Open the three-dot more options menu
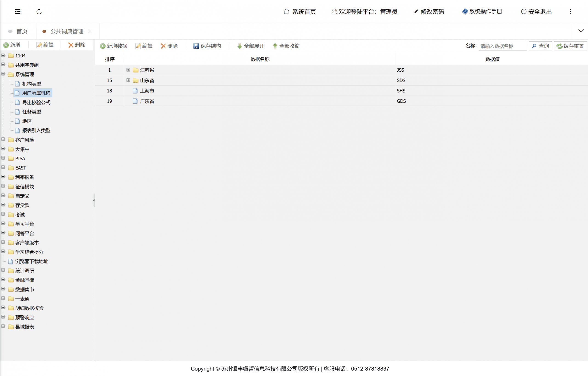 tap(570, 11)
